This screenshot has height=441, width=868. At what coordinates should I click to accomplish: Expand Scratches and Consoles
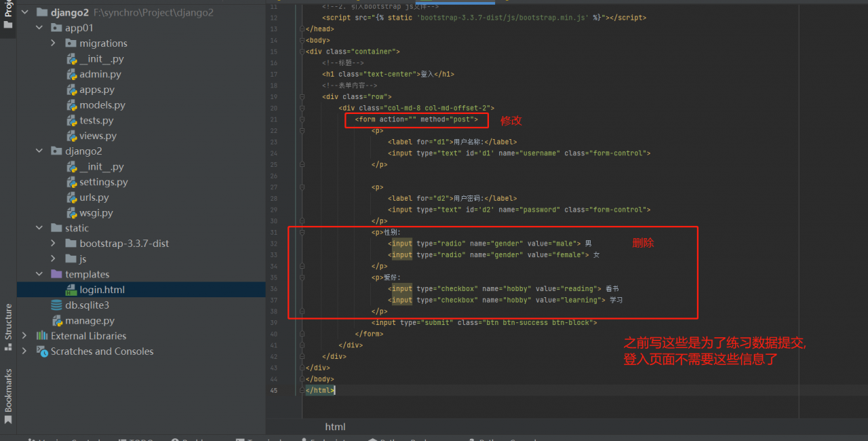[x=25, y=351]
